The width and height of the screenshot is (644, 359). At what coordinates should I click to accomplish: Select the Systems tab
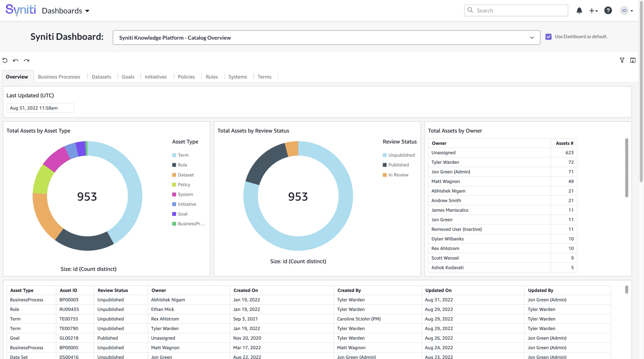[237, 77]
